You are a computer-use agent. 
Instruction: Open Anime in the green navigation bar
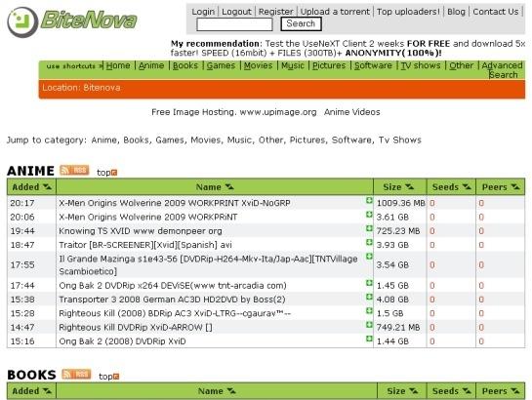point(151,65)
